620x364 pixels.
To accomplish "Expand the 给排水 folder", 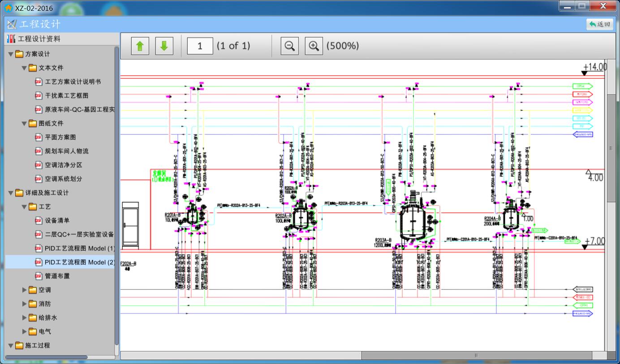I will click(25, 318).
